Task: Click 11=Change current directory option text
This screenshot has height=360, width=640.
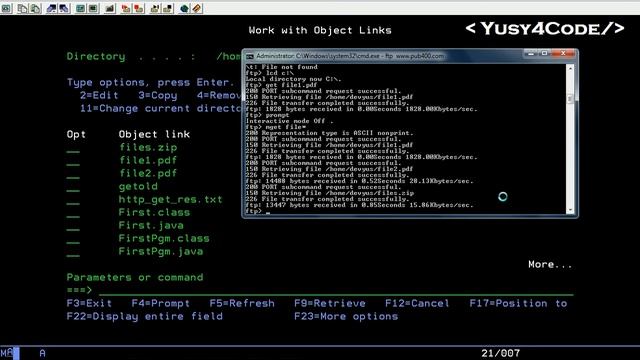Action: 161,109
